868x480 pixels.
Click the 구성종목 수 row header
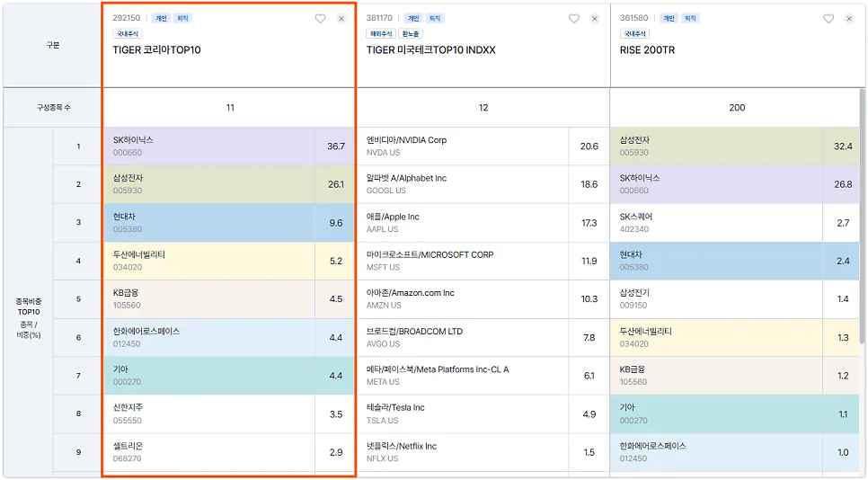point(53,107)
